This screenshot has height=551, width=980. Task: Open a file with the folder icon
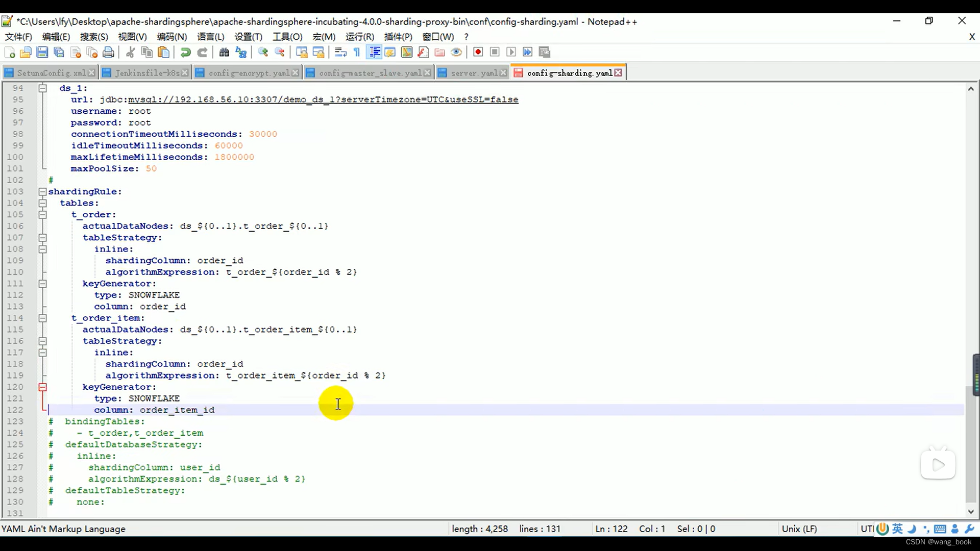click(x=26, y=52)
